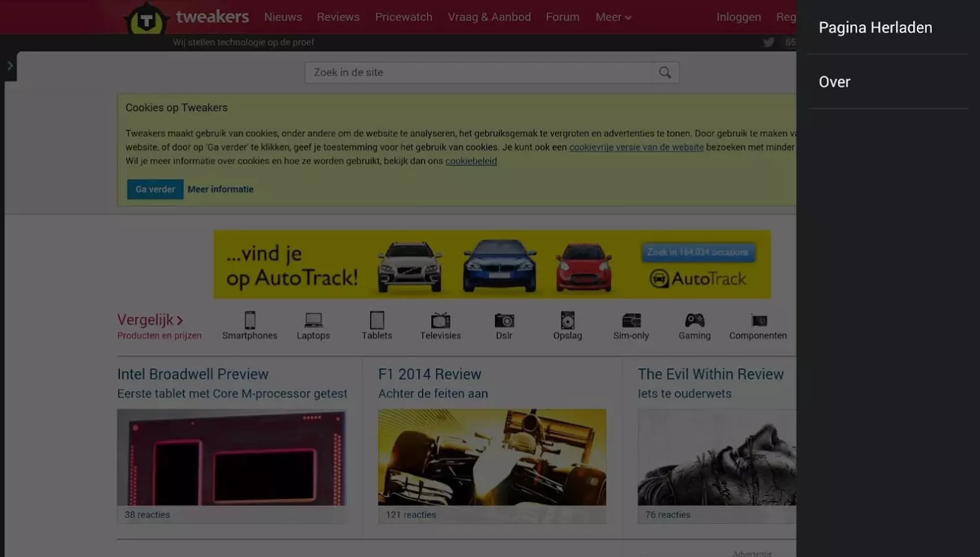Open the cookiebeleid link
Image resolution: width=980 pixels, height=557 pixels.
471,161
